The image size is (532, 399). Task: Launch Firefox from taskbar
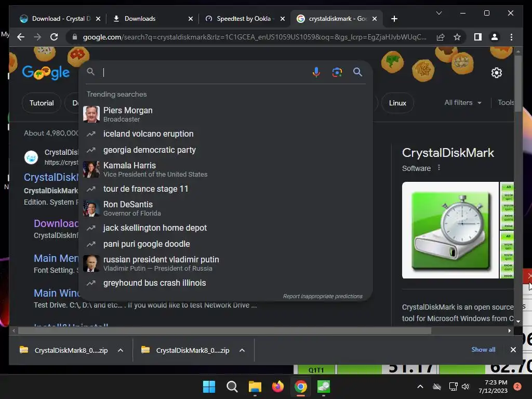click(277, 387)
